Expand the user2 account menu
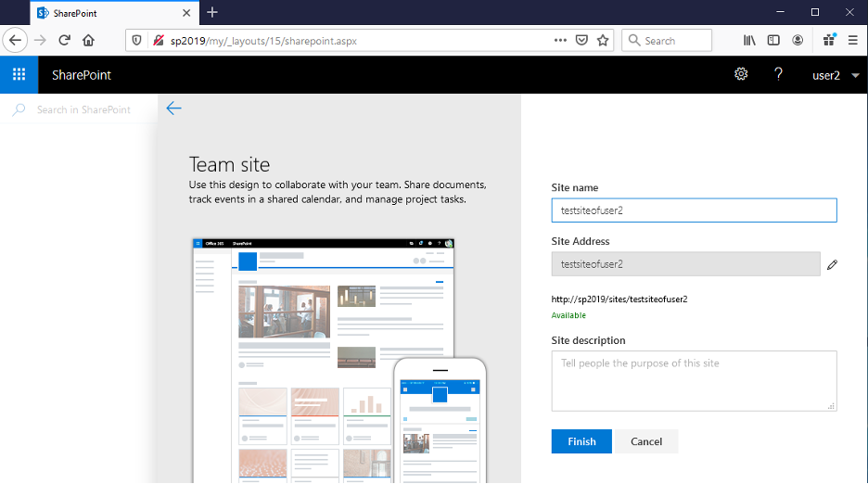Image resolution: width=868 pixels, height=484 pixels. 836,75
